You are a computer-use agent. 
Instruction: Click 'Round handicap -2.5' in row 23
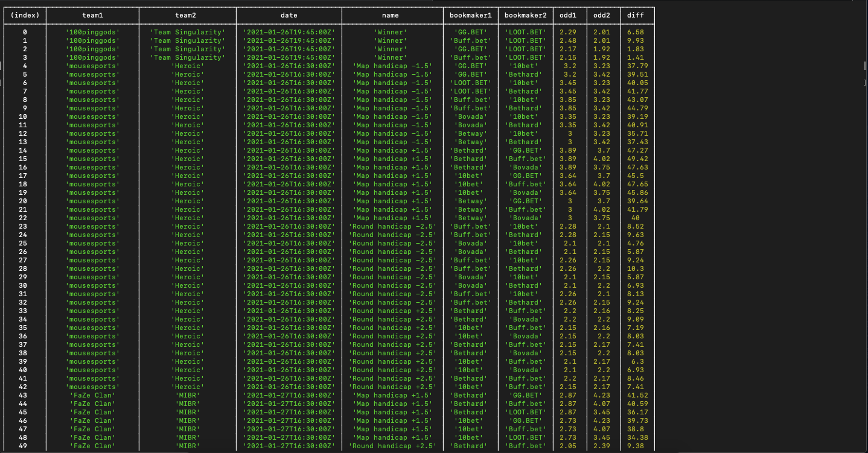click(x=392, y=226)
